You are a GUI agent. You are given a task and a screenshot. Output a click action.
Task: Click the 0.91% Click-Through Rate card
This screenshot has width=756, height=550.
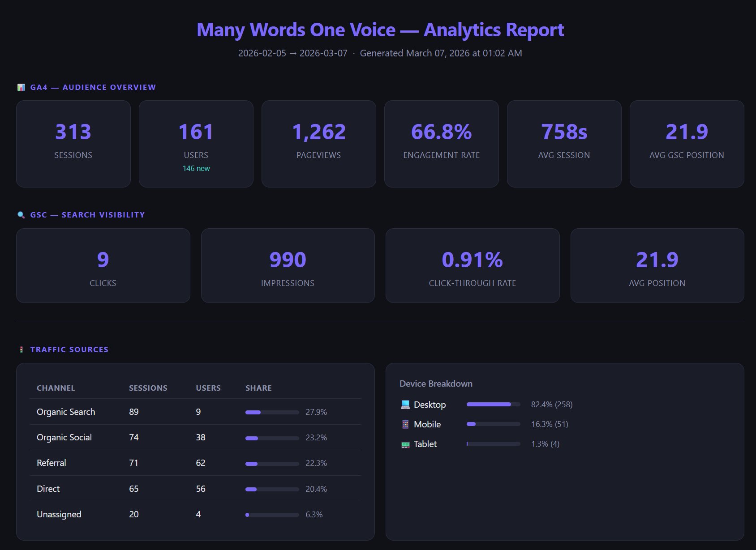[x=472, y=265]
